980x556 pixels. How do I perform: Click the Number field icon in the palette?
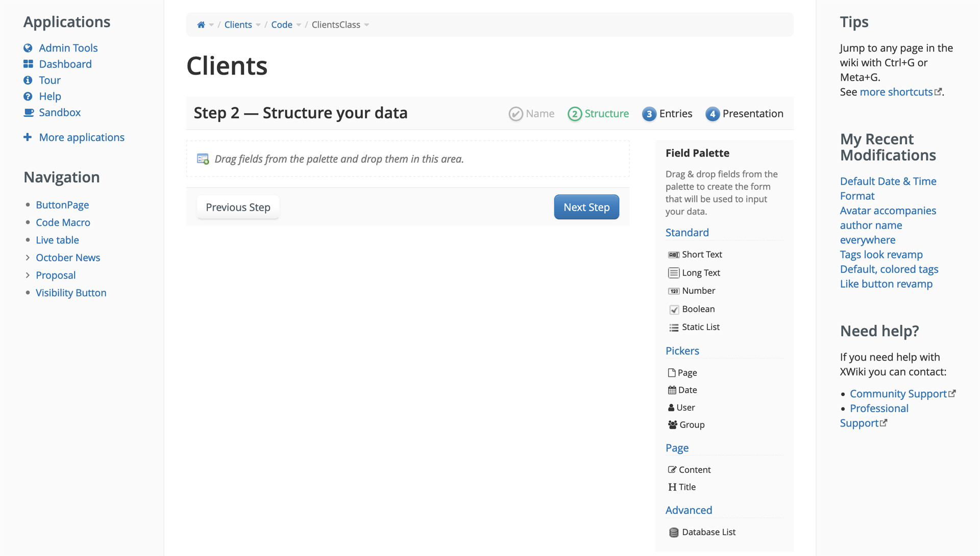674,291
